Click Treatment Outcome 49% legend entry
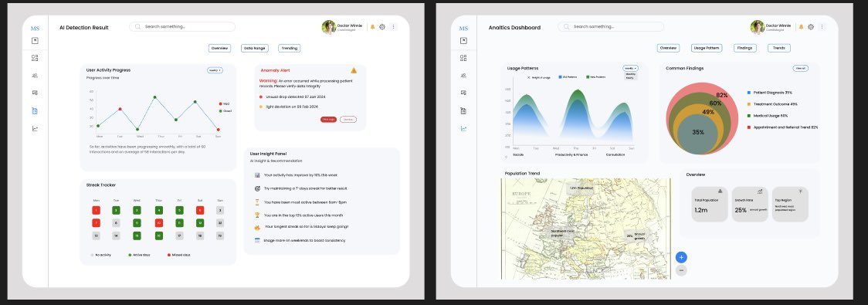This screenshot has width=868, height=305. point(772,104)
